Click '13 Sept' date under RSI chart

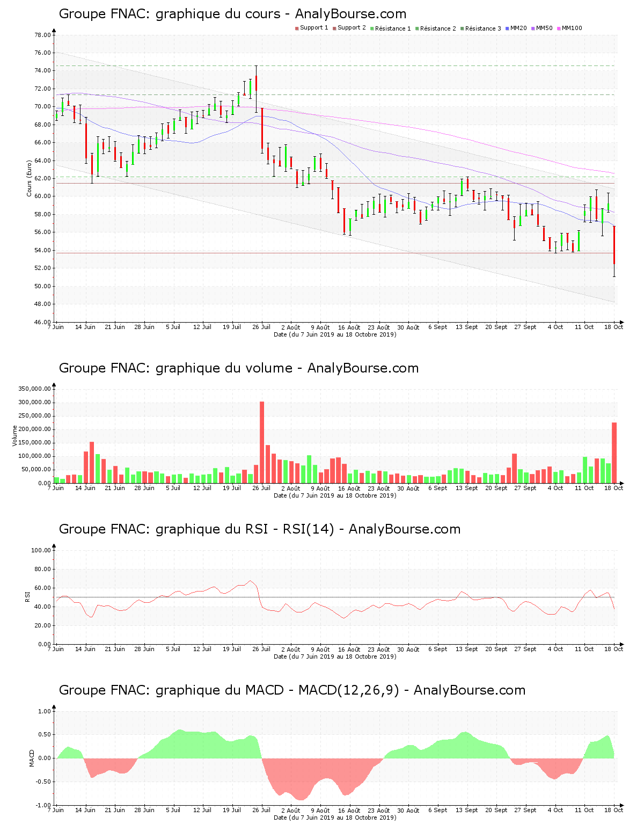[x=466, y=649]
